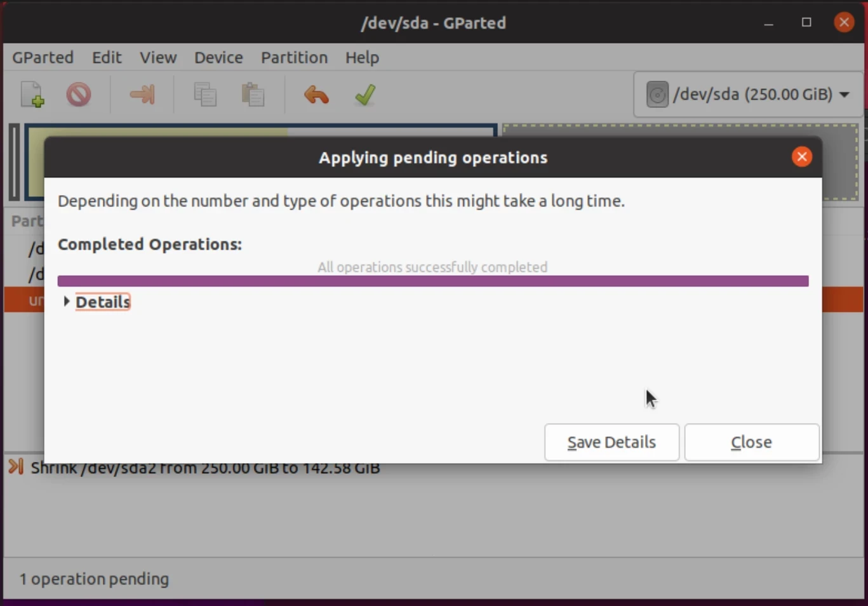Open the GParted menu
This screenshot has width=868, height=606.
[43, 57]
